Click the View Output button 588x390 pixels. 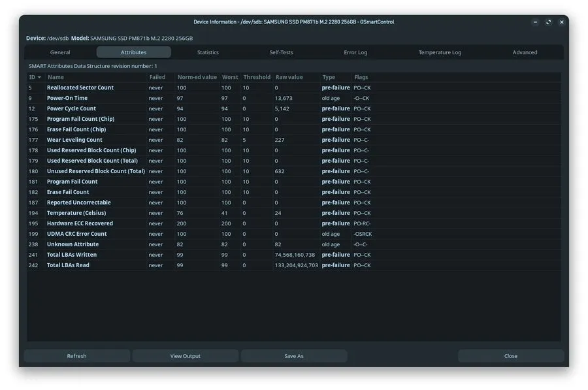pyautogui.click(x=186, y=356)
